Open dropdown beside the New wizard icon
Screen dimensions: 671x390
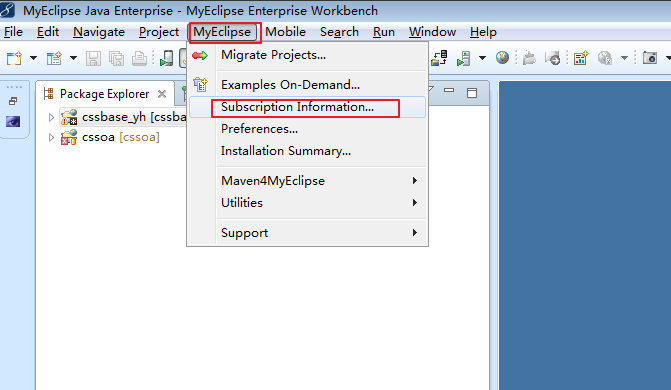pos(73,58)
